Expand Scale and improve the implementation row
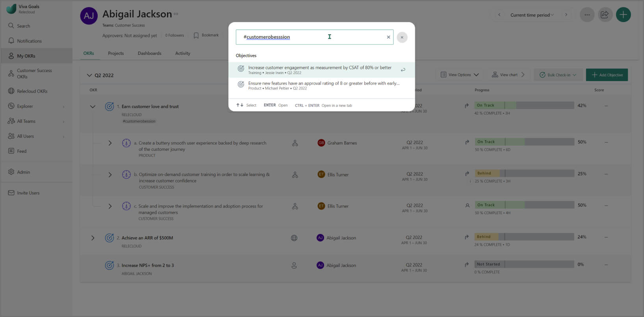The height and width of the screenshot is (317, 644). [x=110, y=206]
